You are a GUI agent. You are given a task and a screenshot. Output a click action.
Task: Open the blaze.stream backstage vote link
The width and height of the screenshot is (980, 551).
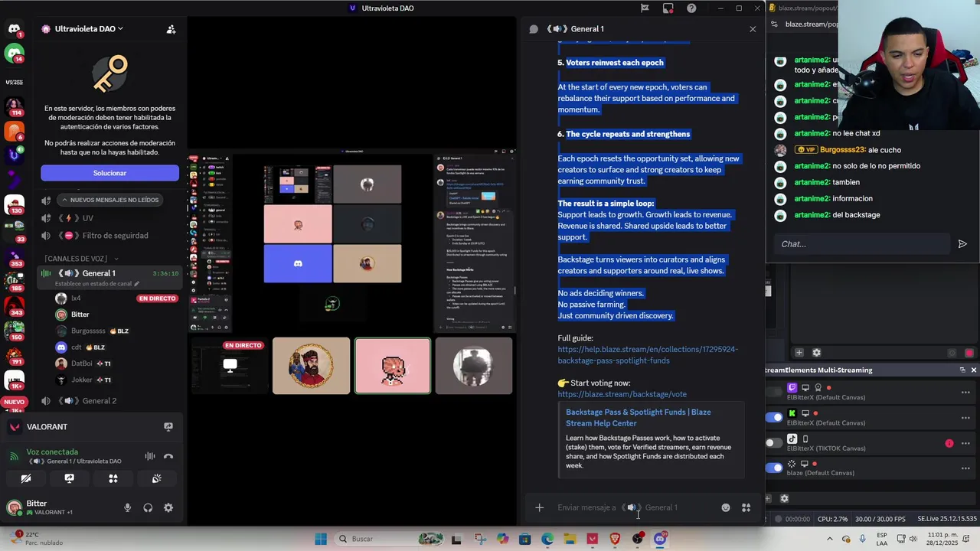pyautogui.click(x=622, y=394)
